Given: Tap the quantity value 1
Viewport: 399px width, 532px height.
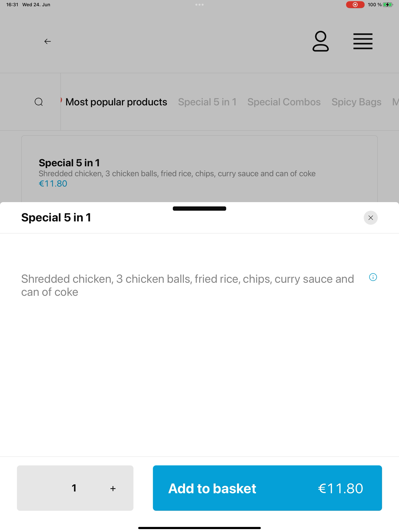Looking at the screenshot, I should click(x=74, y=488).
